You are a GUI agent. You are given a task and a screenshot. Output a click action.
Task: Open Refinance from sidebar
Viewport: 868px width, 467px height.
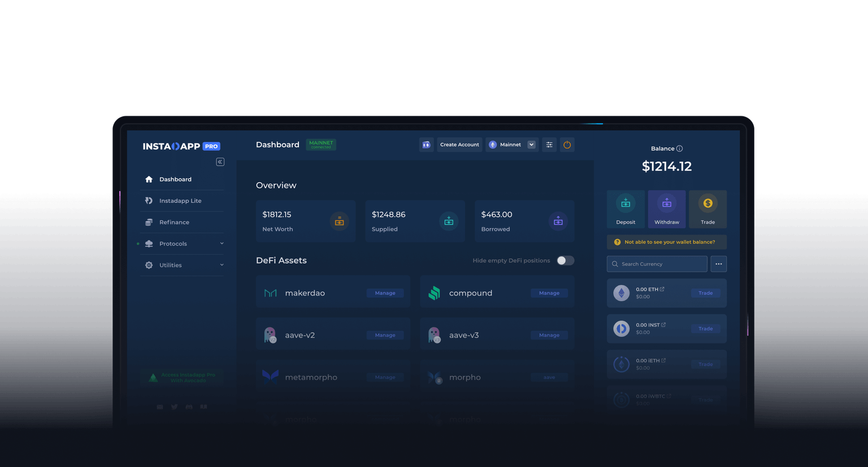182,222
